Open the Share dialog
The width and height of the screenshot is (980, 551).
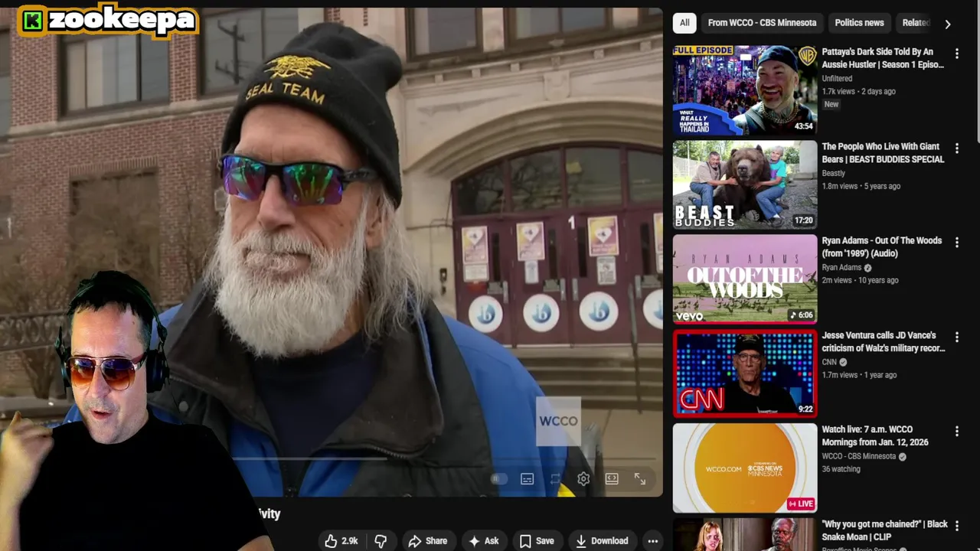coord(428,541)
